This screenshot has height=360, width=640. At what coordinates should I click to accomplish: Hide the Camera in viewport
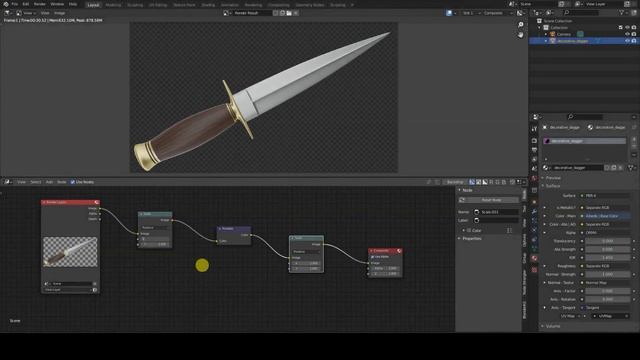pos(627,34)
